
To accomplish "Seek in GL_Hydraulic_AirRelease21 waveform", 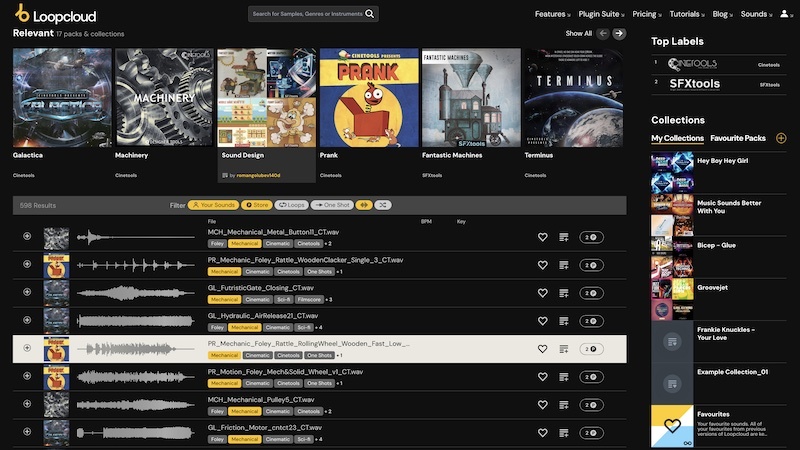I will [x=136, y=321].
